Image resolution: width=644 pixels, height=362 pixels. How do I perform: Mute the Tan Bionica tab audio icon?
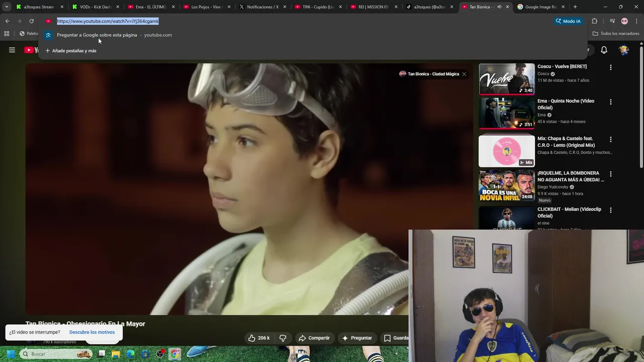(499, 7)
